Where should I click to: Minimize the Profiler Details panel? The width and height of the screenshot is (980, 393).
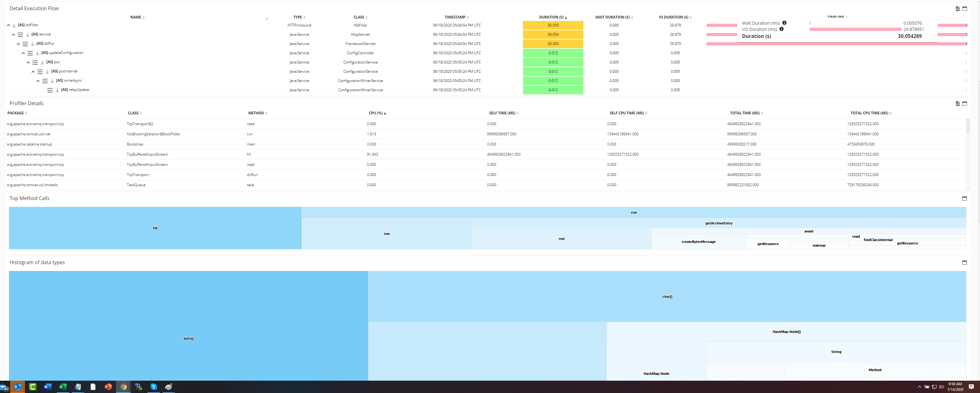pyautogui.click(x=964, y=103)
